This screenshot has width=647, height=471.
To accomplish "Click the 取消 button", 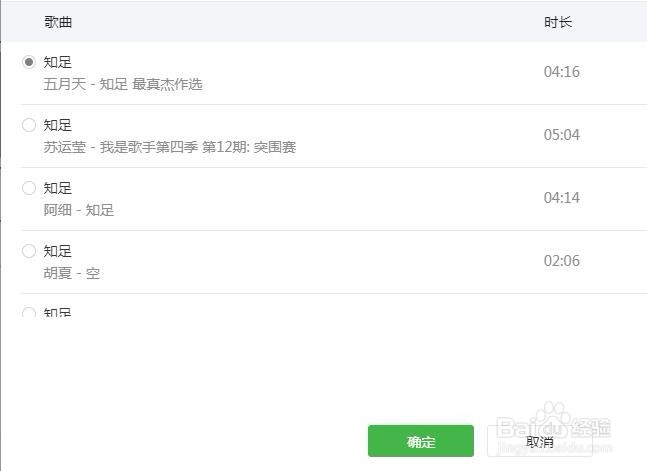I will tap(539, 441).
